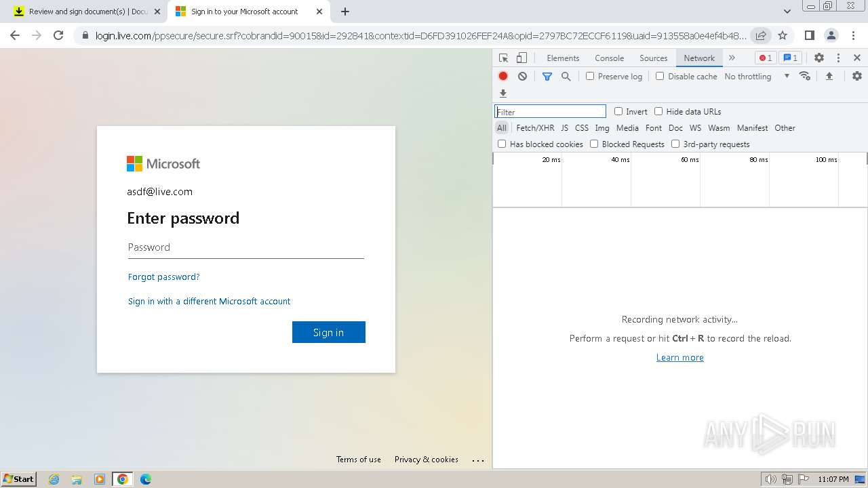Close the Sign in to Microsoft tab

pos(319,12)
